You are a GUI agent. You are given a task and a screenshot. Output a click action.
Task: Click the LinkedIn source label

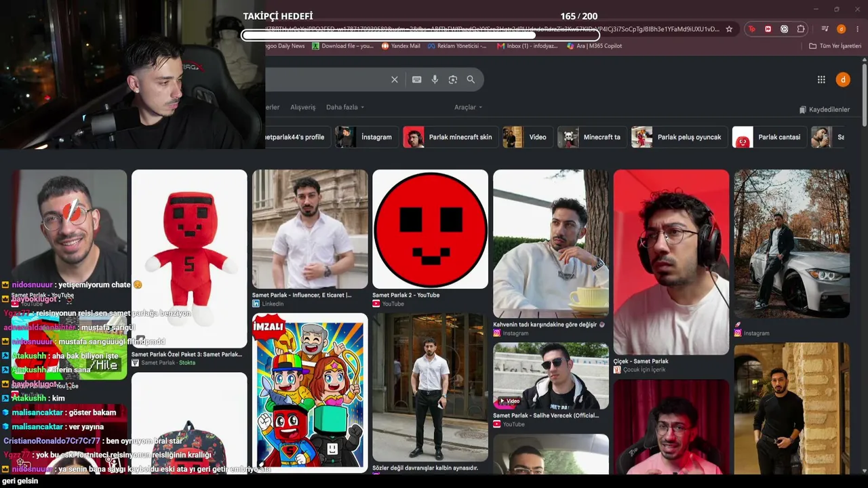tap(268, 304)
